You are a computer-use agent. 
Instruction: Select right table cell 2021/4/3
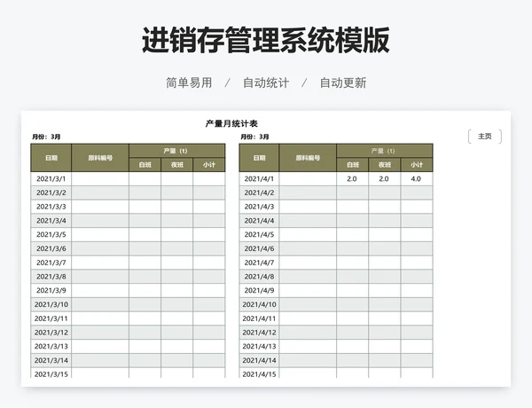[x=259, y=207]
